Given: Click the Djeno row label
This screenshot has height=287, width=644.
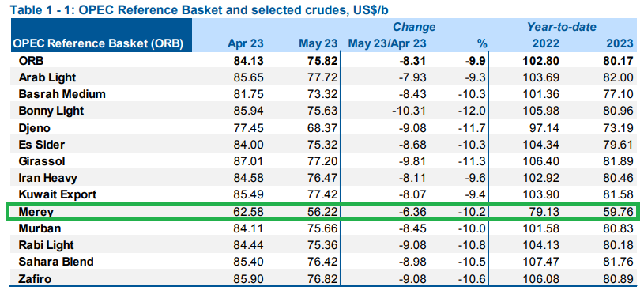Looking at the screenshot, I should (x=34, y=128).
